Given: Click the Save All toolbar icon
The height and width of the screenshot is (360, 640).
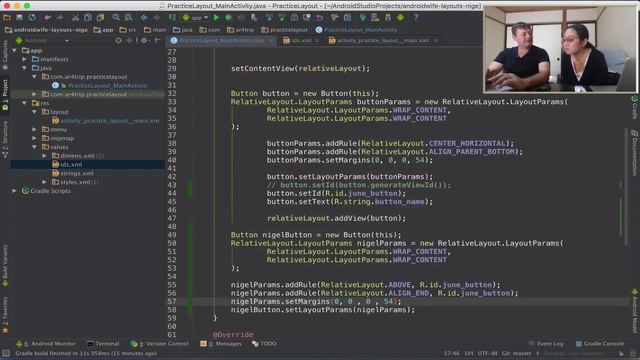Looking at the screenshot, I should click(x=19, y=18).
